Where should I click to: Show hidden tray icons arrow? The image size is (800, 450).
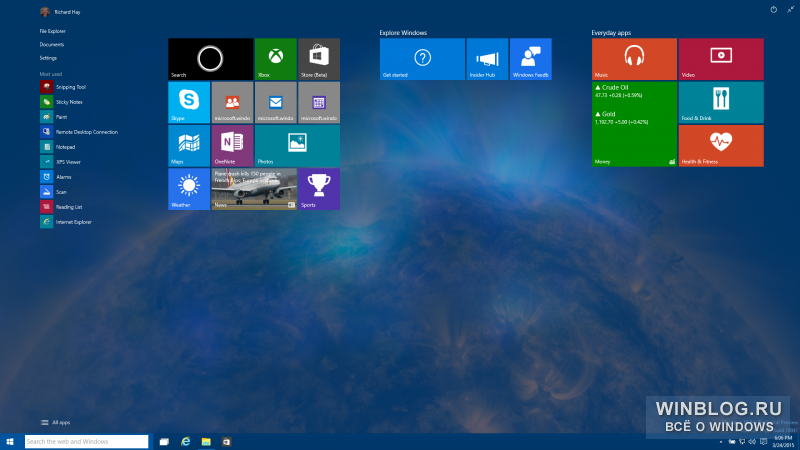click(x=721, y=442)
